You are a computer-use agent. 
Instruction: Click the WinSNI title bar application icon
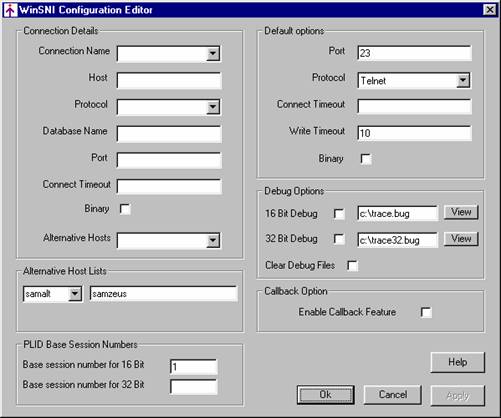[10, 10]
